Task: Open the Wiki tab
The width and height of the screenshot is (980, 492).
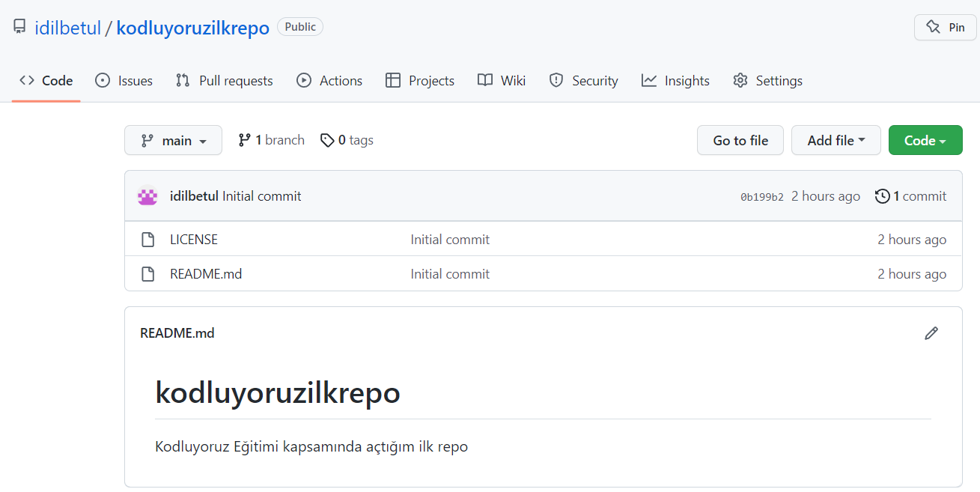Action: pos(502,81)
